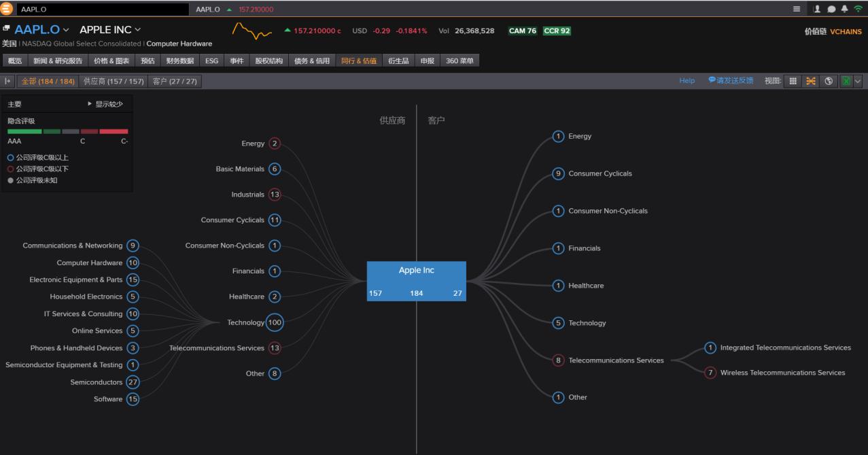Click the 公司评级C级以上 legend entry

[38, 157]
